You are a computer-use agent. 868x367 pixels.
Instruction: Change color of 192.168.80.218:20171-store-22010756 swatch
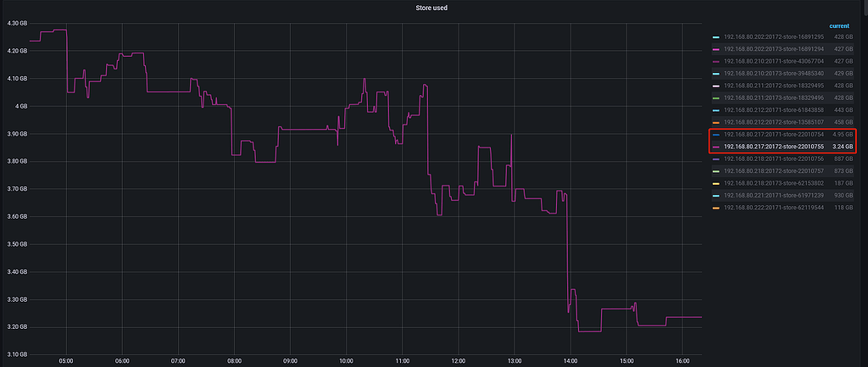[716, 158]
